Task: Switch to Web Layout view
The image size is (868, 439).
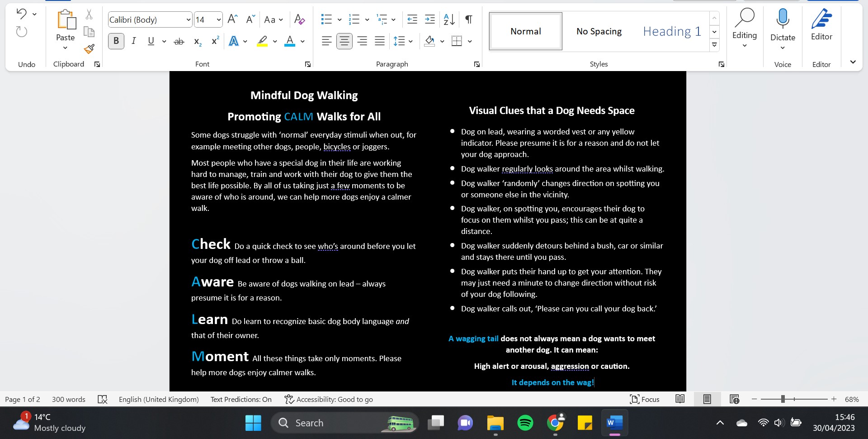Action: click(734, 399)
